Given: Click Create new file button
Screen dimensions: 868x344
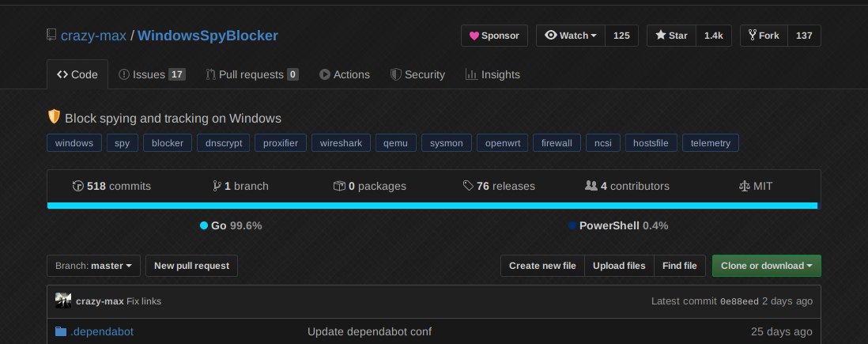Looking at the screenshot, I should point(542,266).
